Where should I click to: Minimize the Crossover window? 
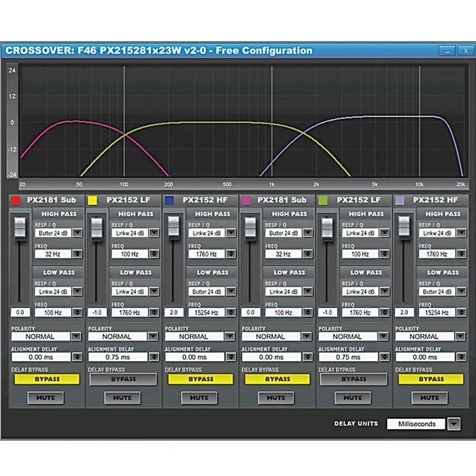[447, 51]
